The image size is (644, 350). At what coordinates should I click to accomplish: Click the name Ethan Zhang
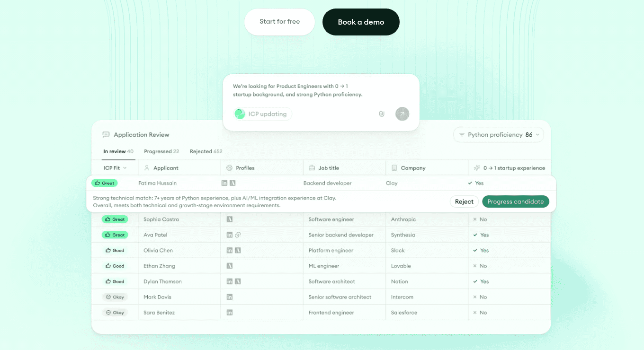tap(160, 266)
